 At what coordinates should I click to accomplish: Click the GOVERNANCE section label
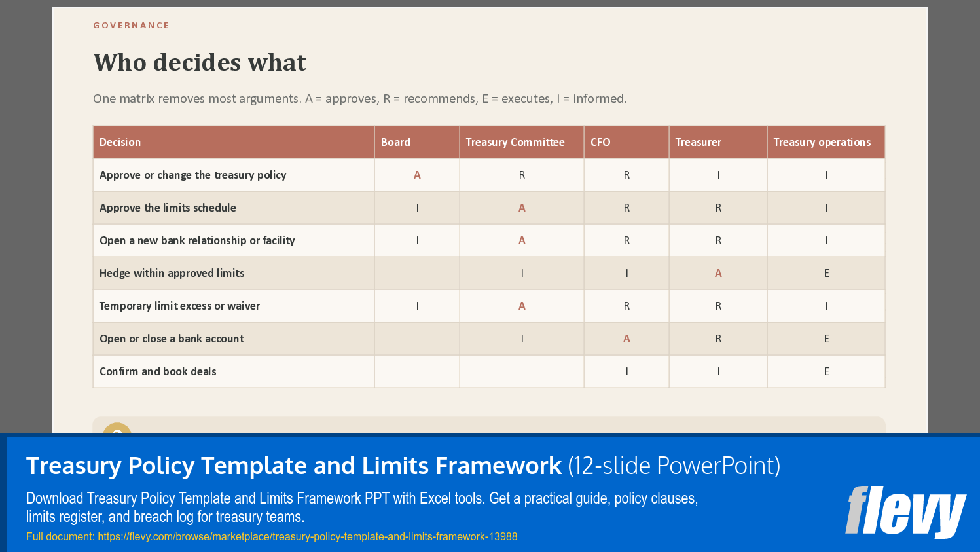coord(131,26)
